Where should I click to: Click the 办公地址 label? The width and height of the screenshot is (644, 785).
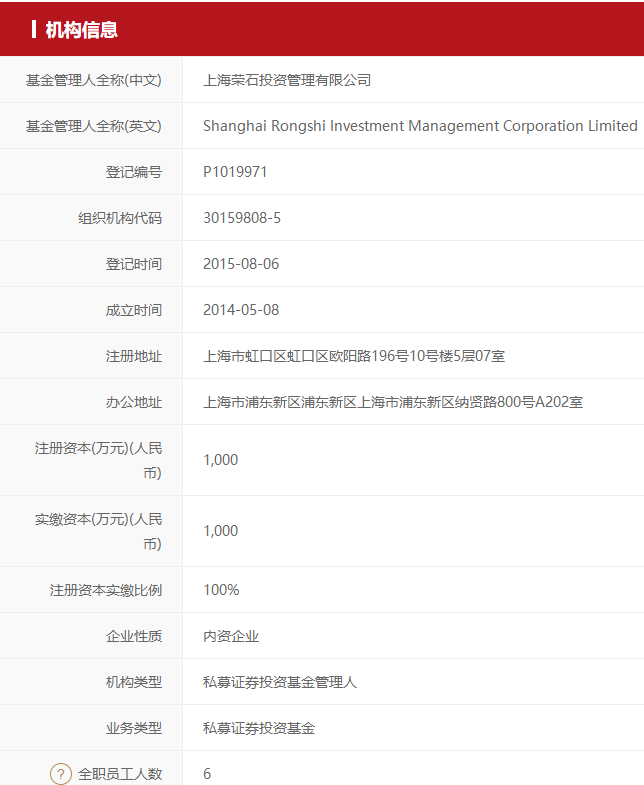point(134,403)
